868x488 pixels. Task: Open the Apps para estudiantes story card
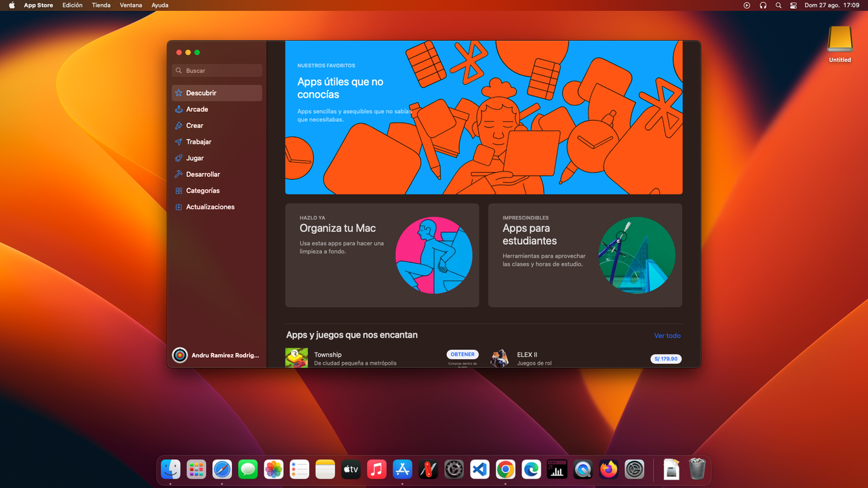(585, 256)
